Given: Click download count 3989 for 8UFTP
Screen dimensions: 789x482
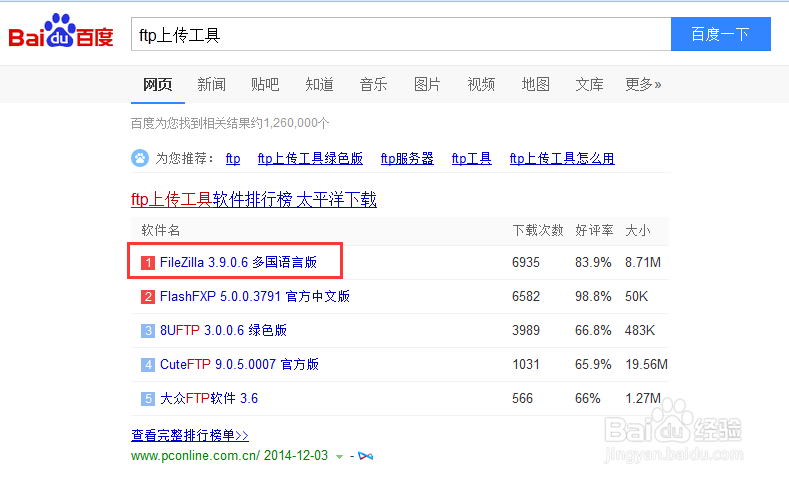Looking at the screenshot, I should (x=526, y=331).
